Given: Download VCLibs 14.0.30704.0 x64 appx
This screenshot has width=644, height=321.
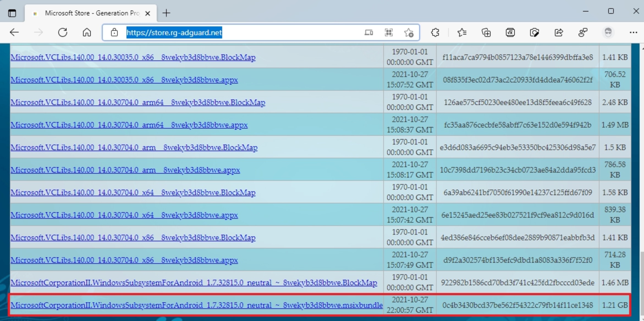Looking at the screenshot, I should (124, 215).
